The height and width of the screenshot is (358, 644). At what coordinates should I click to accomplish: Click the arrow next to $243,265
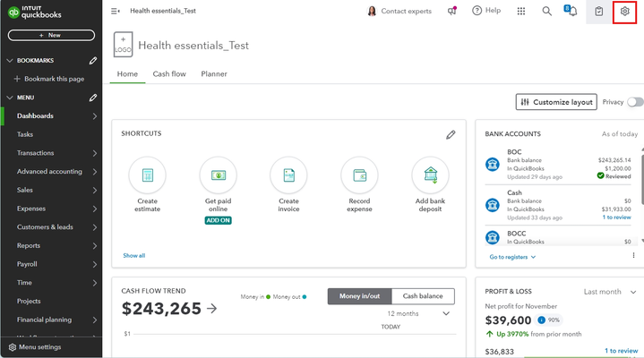click(211, 308)
